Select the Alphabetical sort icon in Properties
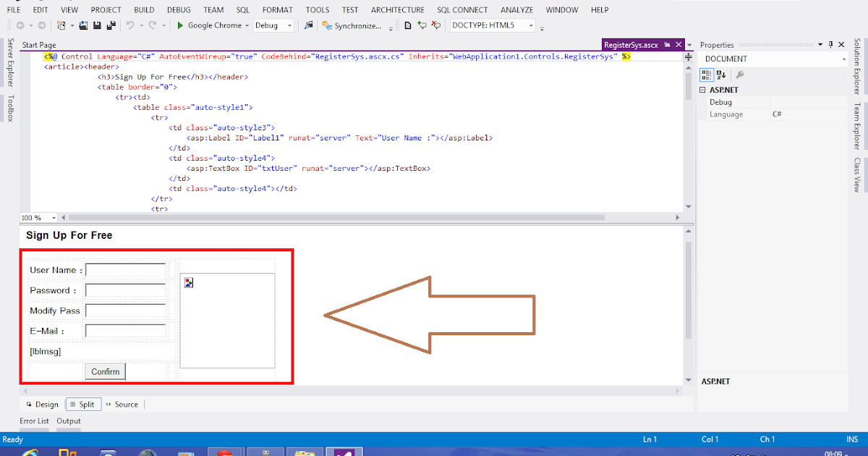 (x=721, y=75)
